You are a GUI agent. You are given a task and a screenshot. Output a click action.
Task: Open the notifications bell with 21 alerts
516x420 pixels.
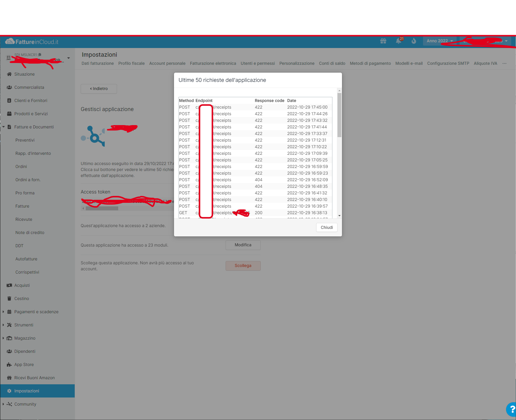[399, 41]
